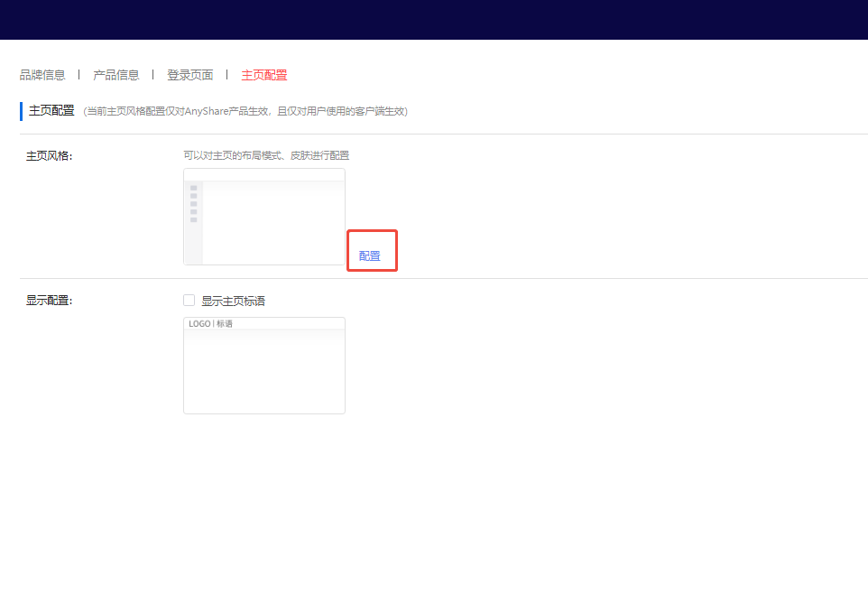Toggle display of homepage slogan

189,299
